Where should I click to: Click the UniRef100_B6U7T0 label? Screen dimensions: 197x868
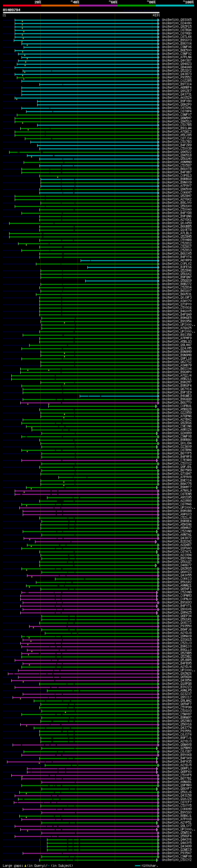pos(177,403)
